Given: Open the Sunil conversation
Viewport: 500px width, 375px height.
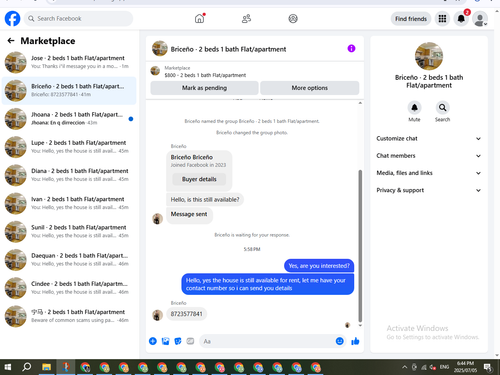Looking at the screenshot, I should 69,231.
